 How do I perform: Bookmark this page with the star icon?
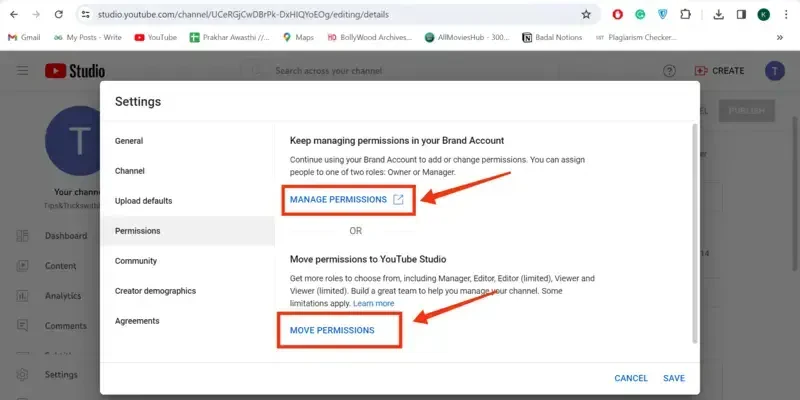(x=586, y=15)
